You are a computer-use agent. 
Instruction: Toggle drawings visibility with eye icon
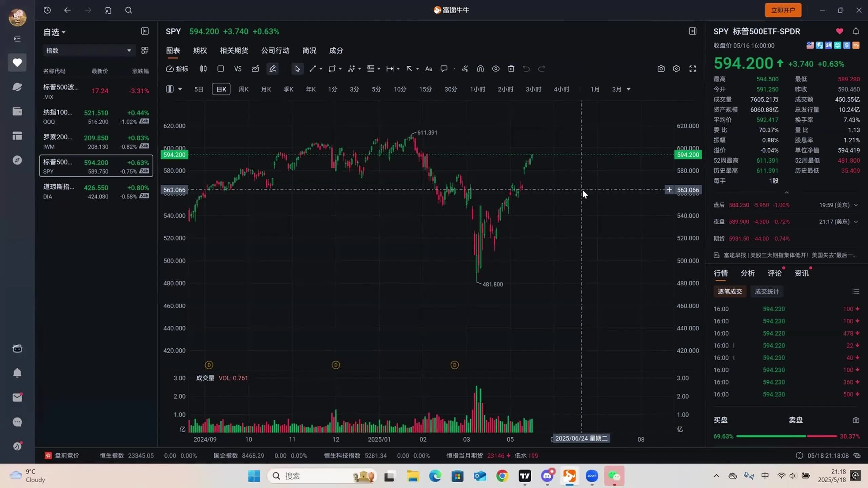[496, 69]
